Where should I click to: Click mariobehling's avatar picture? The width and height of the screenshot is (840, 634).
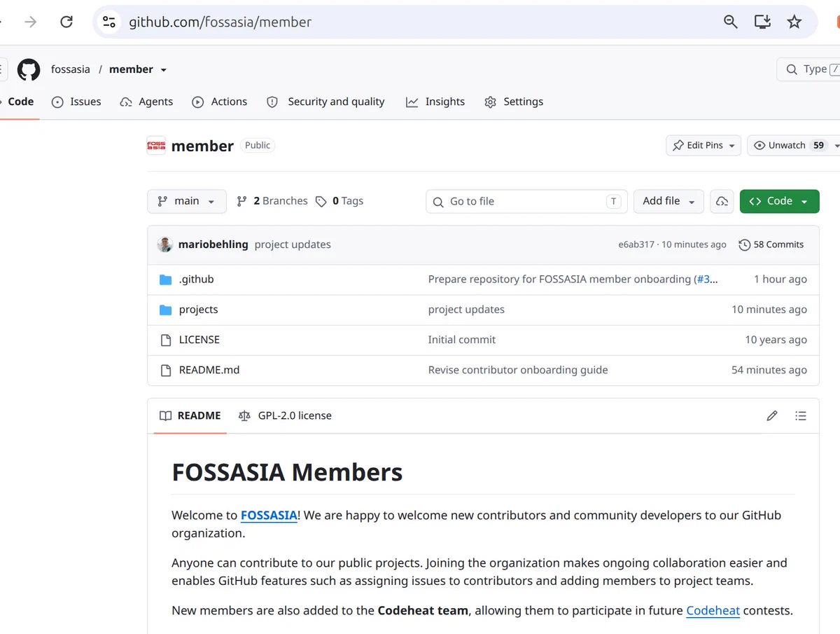tap(165, 244)
